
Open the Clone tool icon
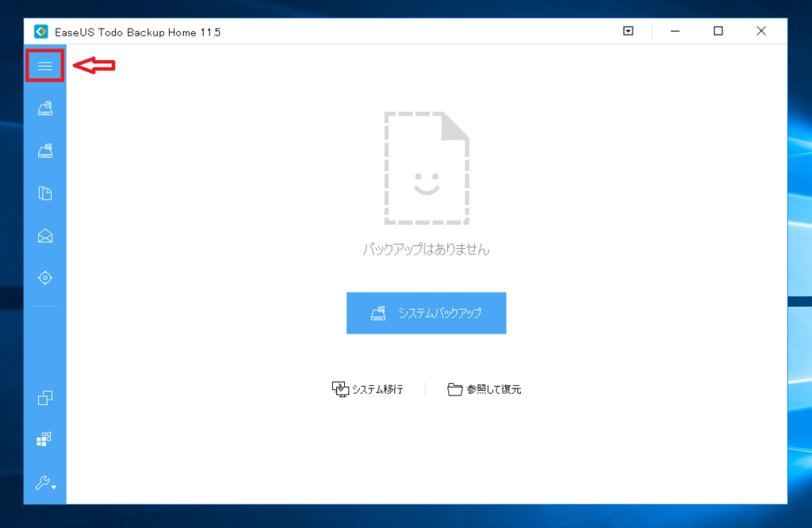pyautogui.click(x=45, y=397)
